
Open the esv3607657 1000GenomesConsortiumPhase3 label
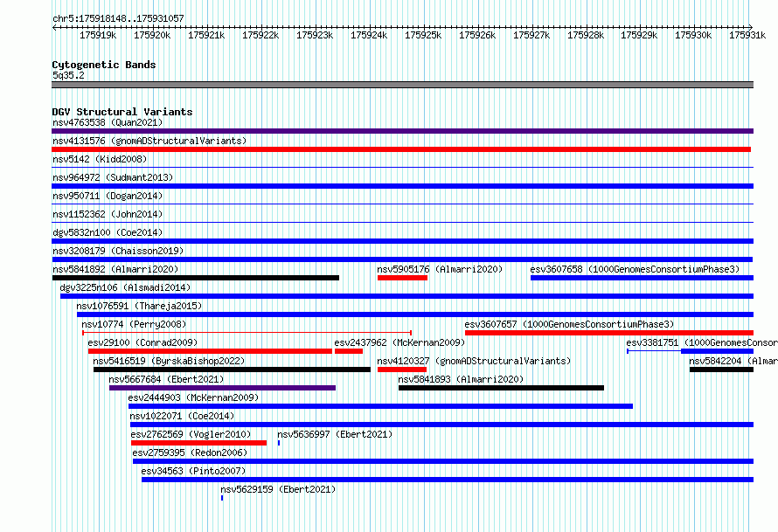tap(570, 324)
